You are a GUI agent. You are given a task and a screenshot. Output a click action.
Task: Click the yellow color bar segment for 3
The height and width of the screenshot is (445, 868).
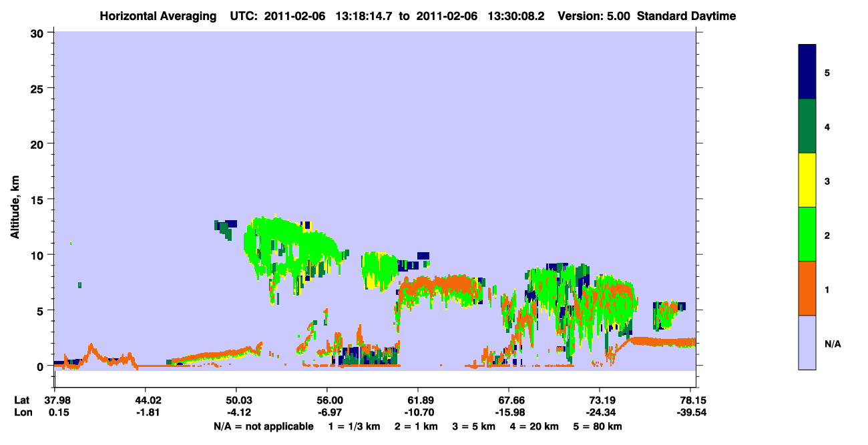[807, 180]
